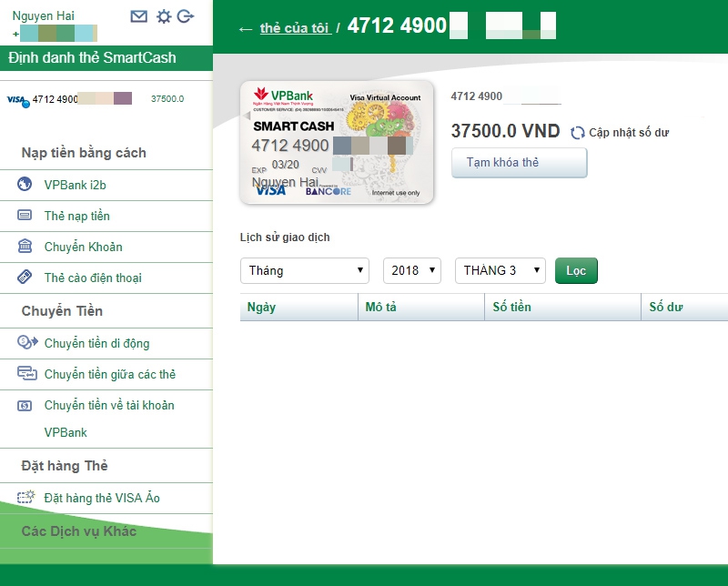
Task: Click the Lịch sử giao dịch heading
Action: pos(285,237)
